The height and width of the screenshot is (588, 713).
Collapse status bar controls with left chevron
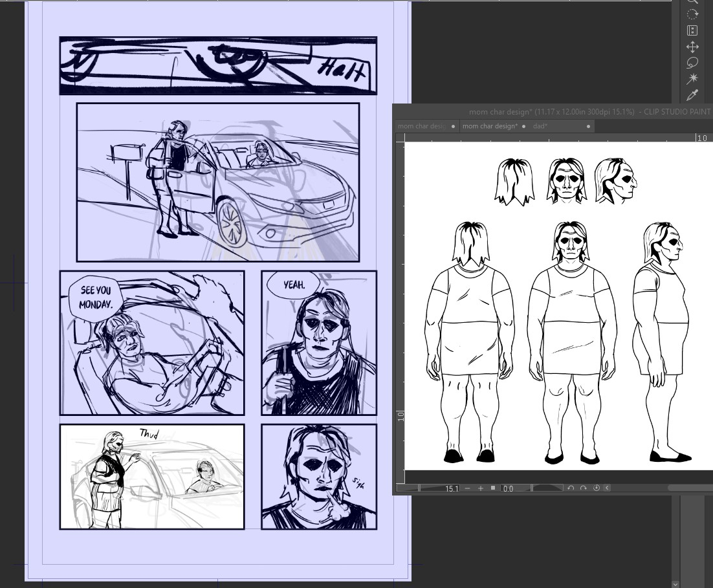(x=607, y=488)
